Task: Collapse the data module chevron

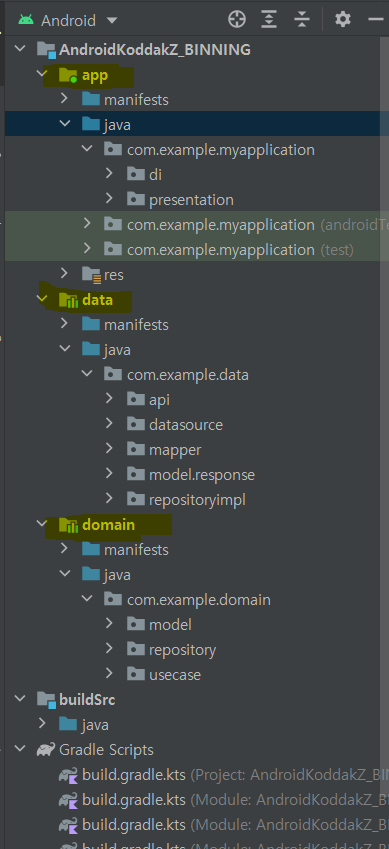Action: [42, 299]
